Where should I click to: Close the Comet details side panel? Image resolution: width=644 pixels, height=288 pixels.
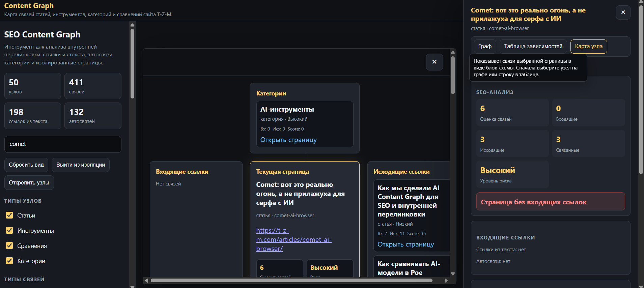[x=623, y=12]
